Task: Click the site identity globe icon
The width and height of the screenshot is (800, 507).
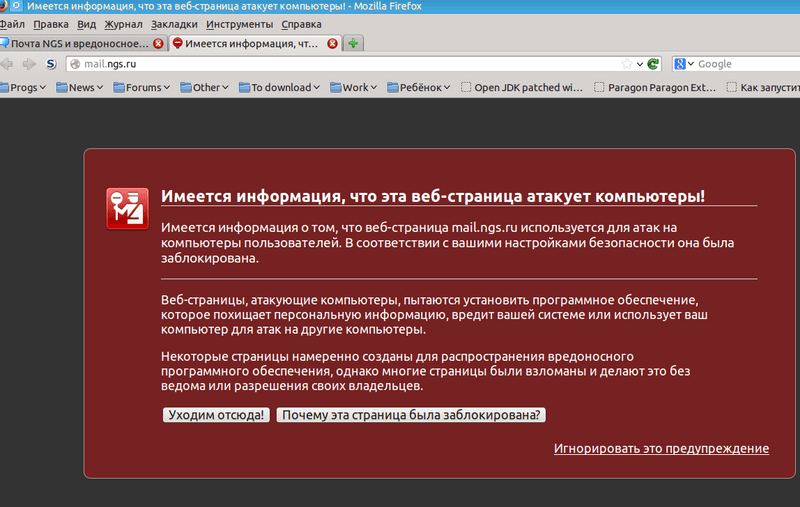Action: pyautogui.click(x=75, y=64)
